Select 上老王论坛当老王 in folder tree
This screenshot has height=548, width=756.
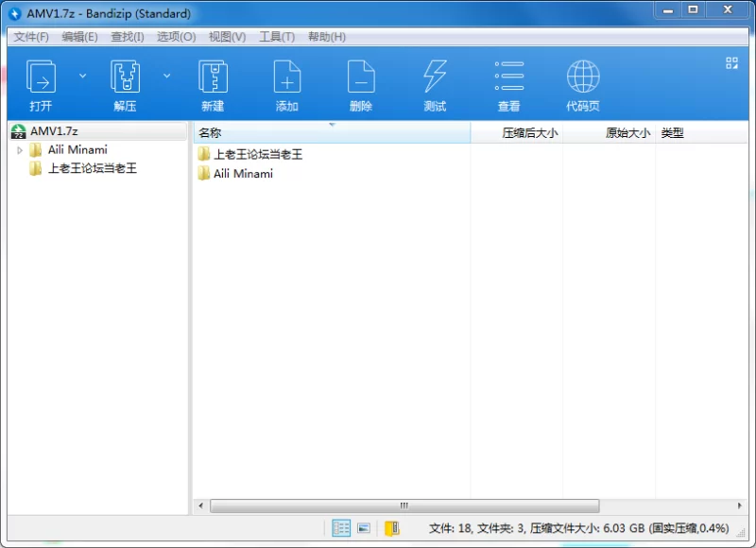[x=92, y=168]
